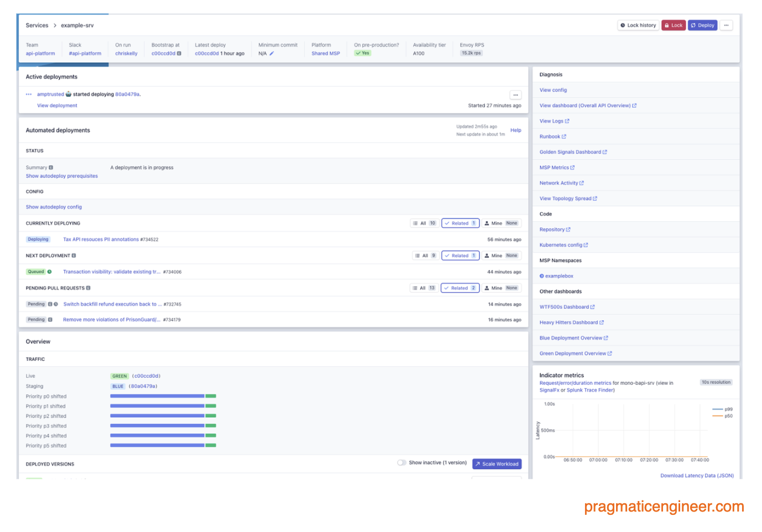The height and width of the screenshot is (532, 762).
Task: Go to Services via the breadcrumb
Action: click(x=36, y=25)
